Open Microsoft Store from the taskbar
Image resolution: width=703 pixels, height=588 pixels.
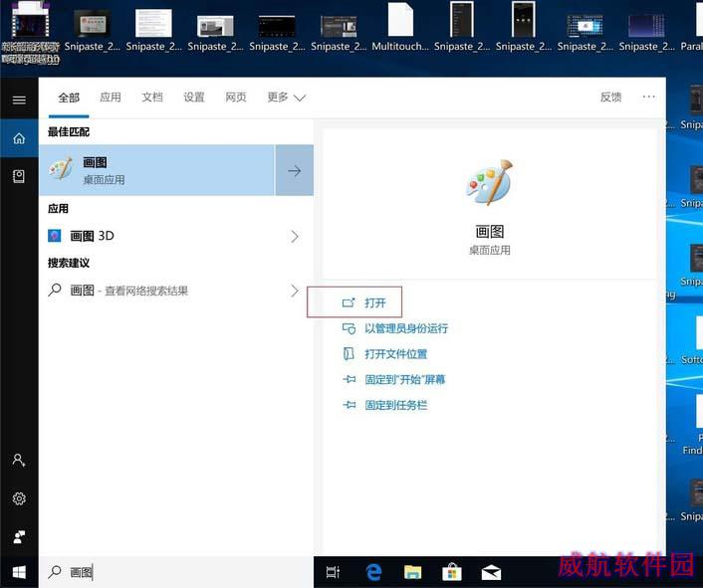(x=451, y=572)
